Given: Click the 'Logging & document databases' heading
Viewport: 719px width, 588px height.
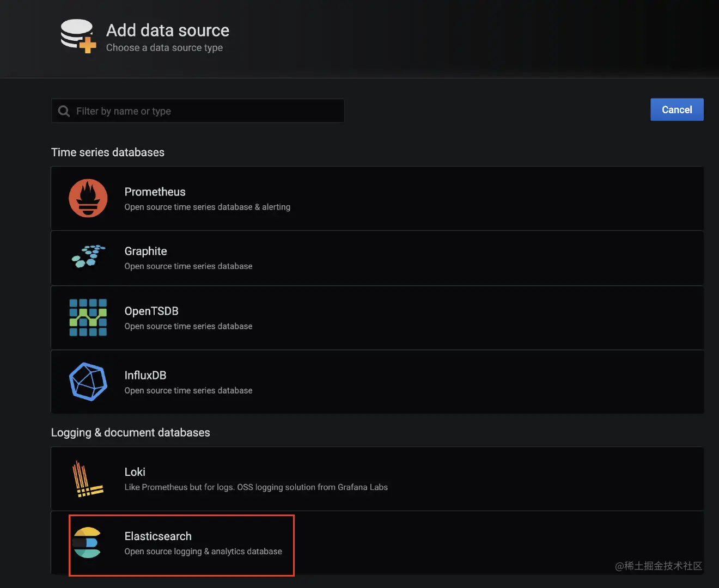Looking at the screenshot, I should [130, 433].
